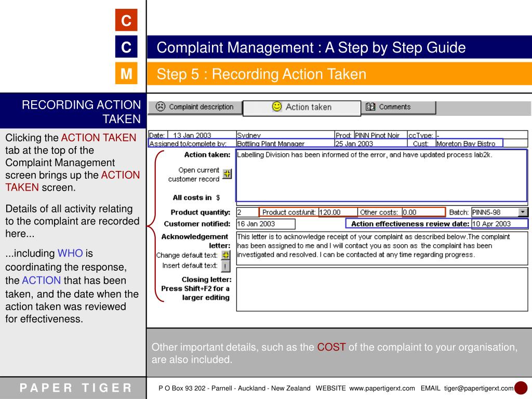Click the orange C logo square
This screenshot has width=532, height=399.
pyautogui.click(x=126, y=20)
